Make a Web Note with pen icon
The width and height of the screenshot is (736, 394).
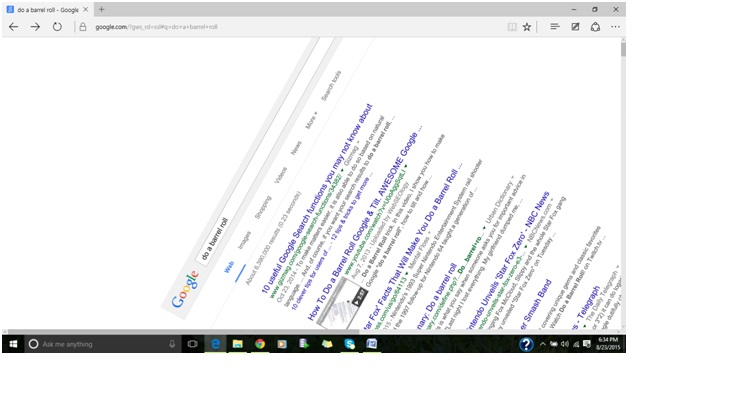pyautogui.click(x=575, y=27)
